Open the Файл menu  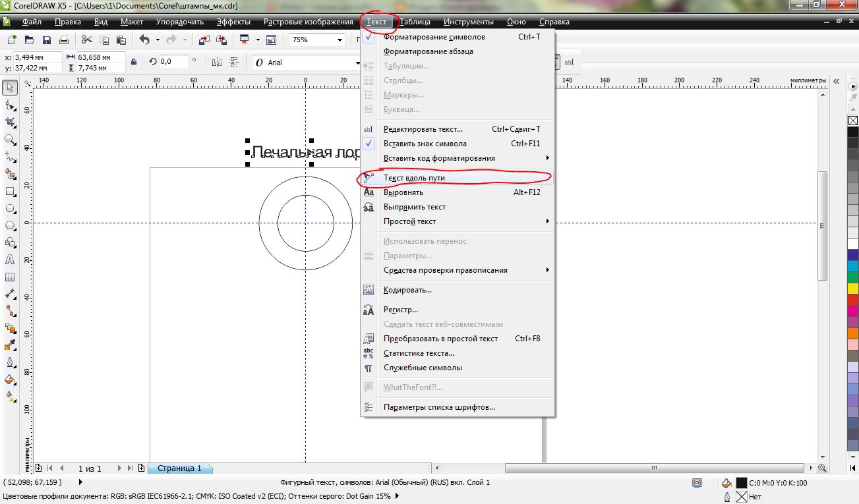32,22
